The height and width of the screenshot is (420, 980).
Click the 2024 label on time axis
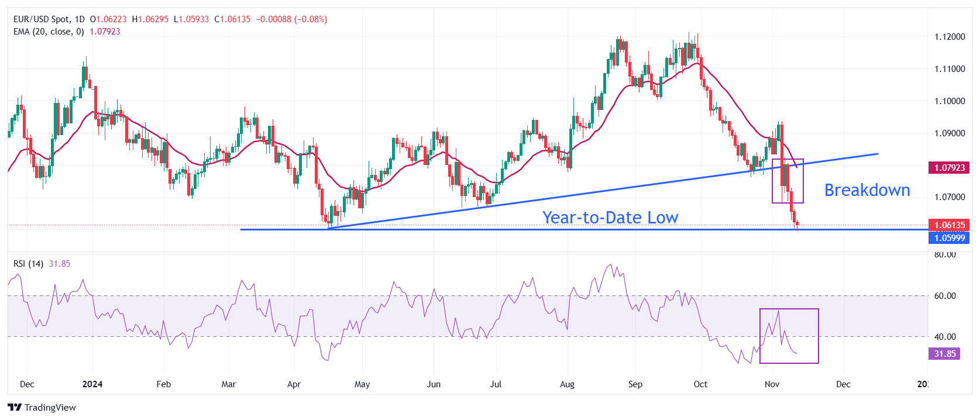pos(92,384)
